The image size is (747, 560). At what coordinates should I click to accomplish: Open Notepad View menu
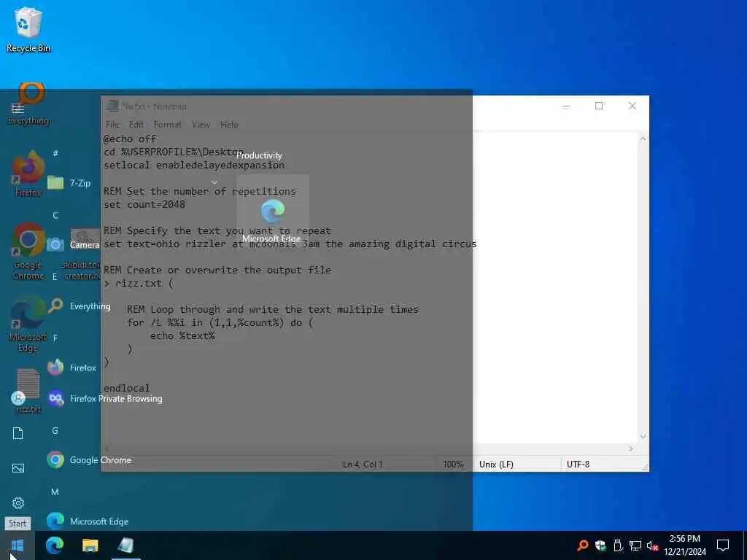point(201,125)
